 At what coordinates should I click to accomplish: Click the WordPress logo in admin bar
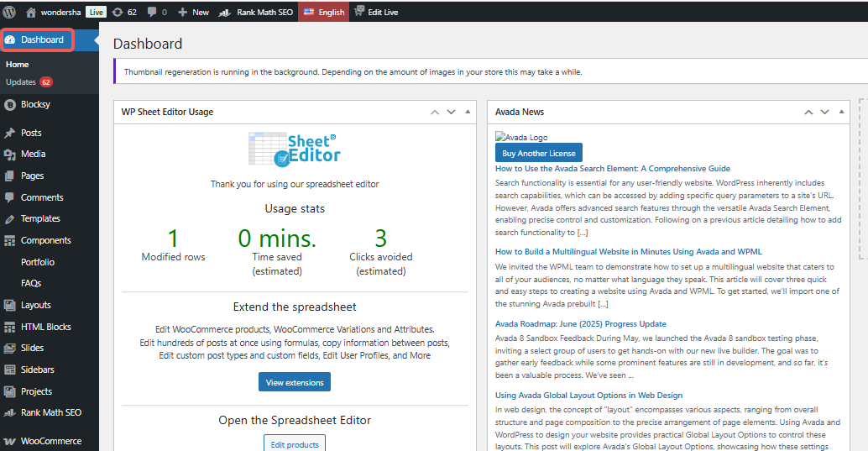[x=9, y=12]
